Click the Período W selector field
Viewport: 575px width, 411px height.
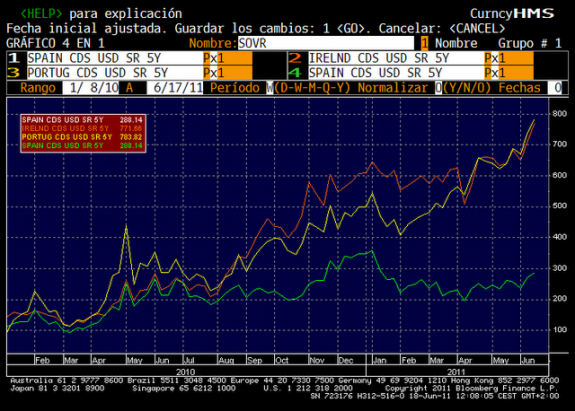270,88
